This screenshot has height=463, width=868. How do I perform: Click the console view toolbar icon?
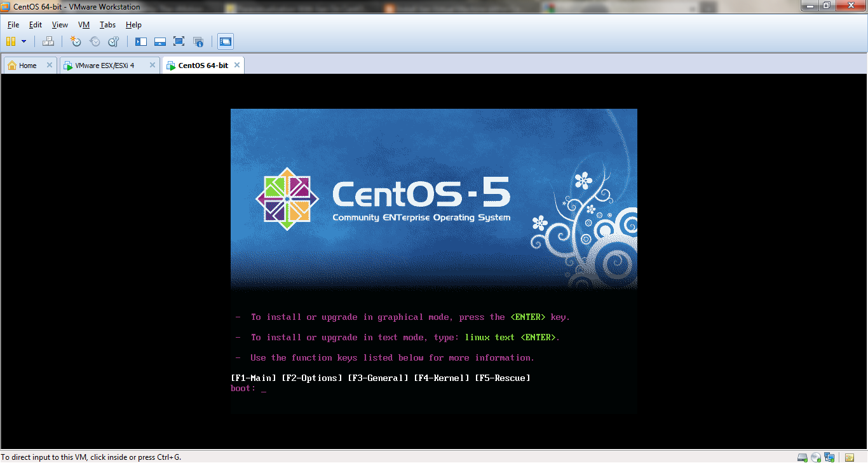226,41
